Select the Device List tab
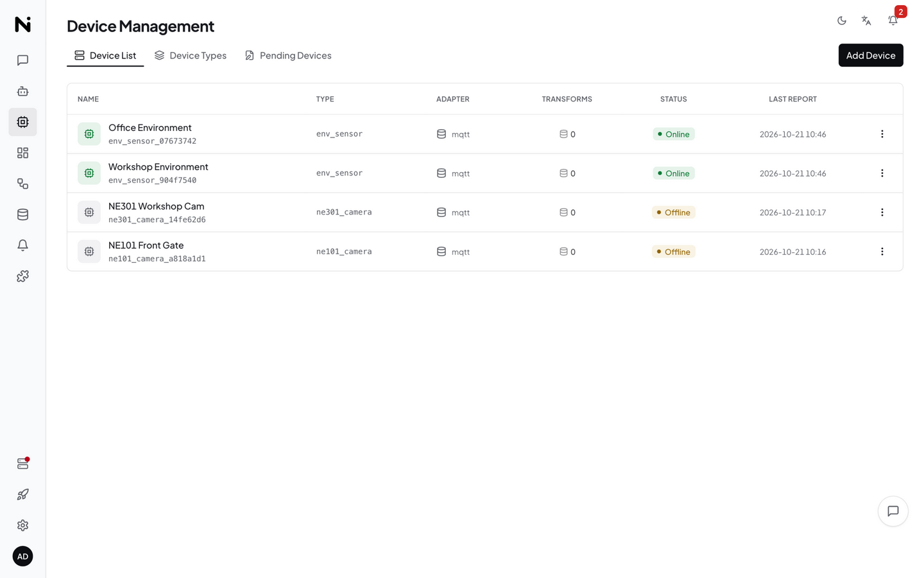 (105, 55)
